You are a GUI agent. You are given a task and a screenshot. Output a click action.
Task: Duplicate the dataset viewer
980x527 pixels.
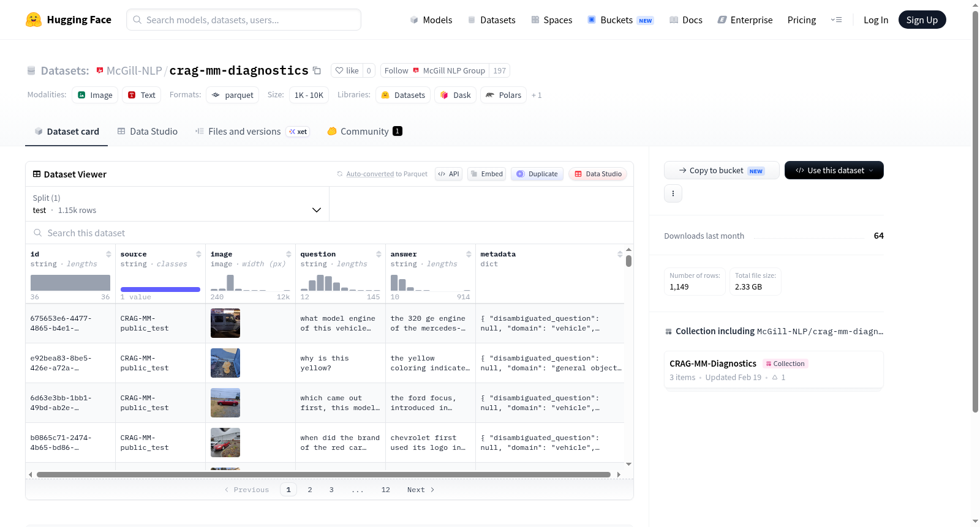tap(537, 174)
